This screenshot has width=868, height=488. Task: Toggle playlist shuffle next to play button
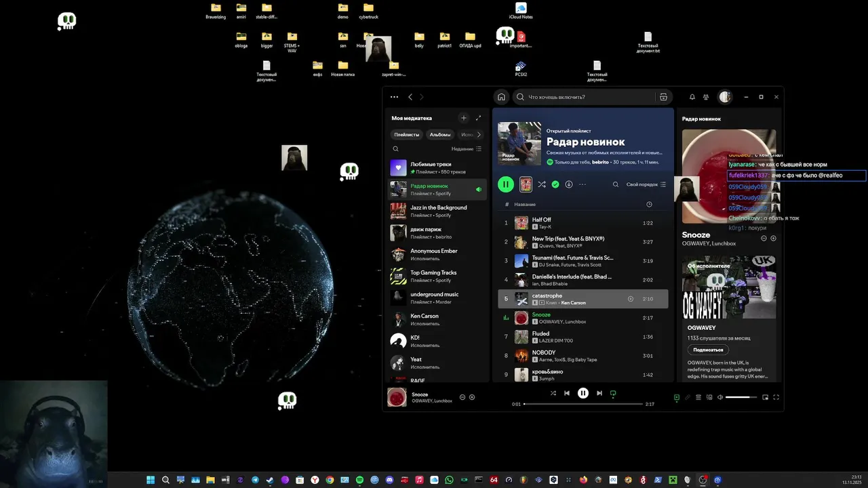click(541, 184)
